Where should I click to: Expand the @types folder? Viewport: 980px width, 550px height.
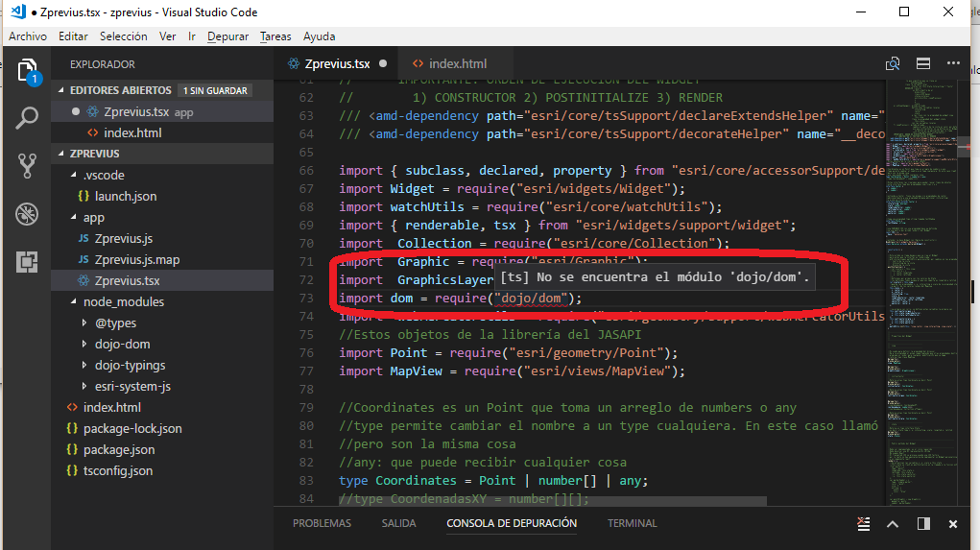click(x=84, y=323)
